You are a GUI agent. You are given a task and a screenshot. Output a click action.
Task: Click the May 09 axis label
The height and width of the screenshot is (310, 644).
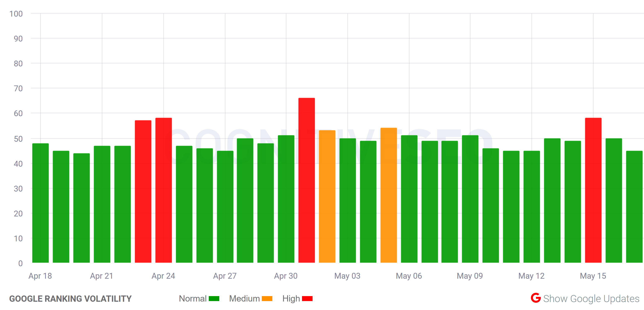(470, 276)
